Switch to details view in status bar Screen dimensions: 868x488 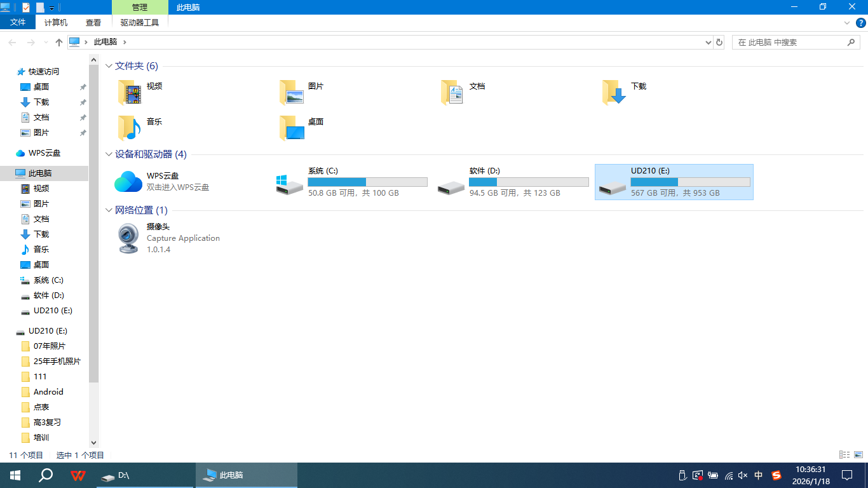(844, 455)
